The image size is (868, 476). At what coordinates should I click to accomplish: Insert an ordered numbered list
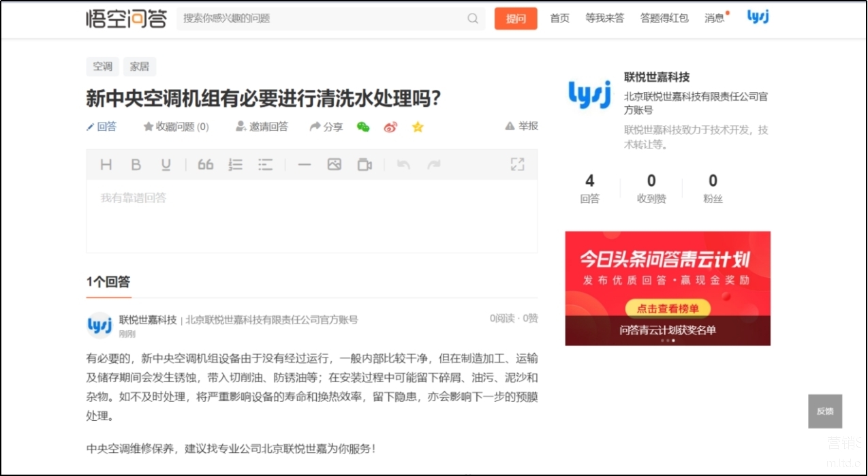point(235,164)
